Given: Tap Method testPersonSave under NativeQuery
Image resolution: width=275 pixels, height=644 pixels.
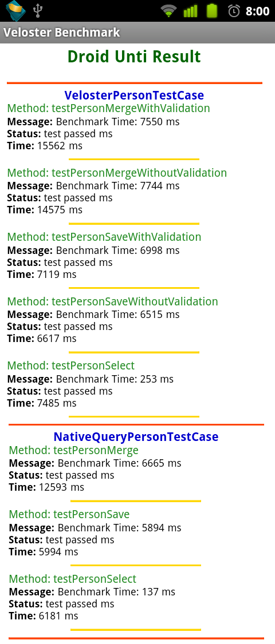Looking at the screenshot, I should coord(69,515).
